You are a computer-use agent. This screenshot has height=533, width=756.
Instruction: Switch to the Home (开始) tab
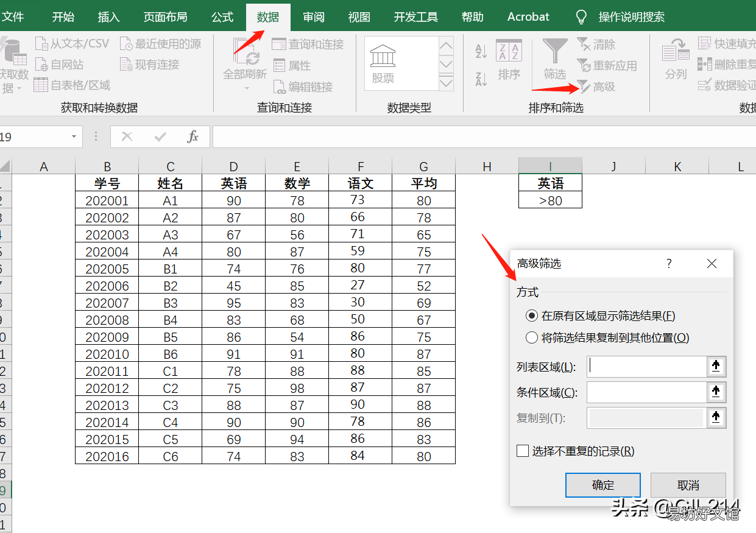click(63, 16)
